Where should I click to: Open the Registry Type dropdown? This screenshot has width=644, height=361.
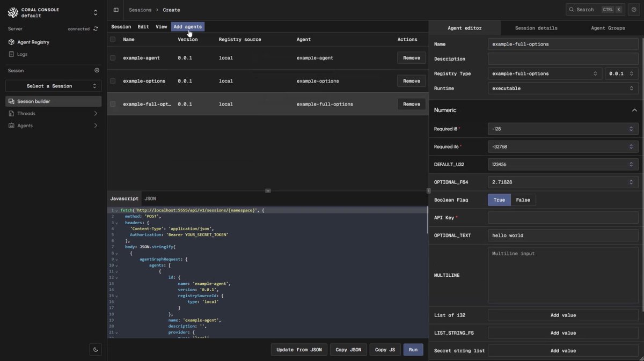(545, 73)
